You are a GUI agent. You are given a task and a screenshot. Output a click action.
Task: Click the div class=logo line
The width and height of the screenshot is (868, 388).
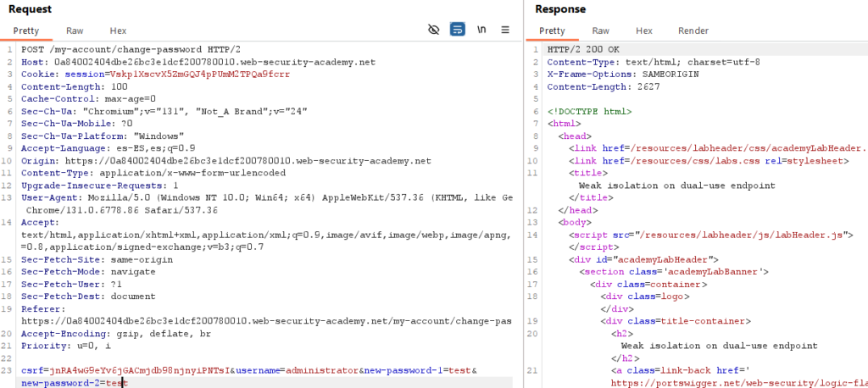[x=645, y=297]
